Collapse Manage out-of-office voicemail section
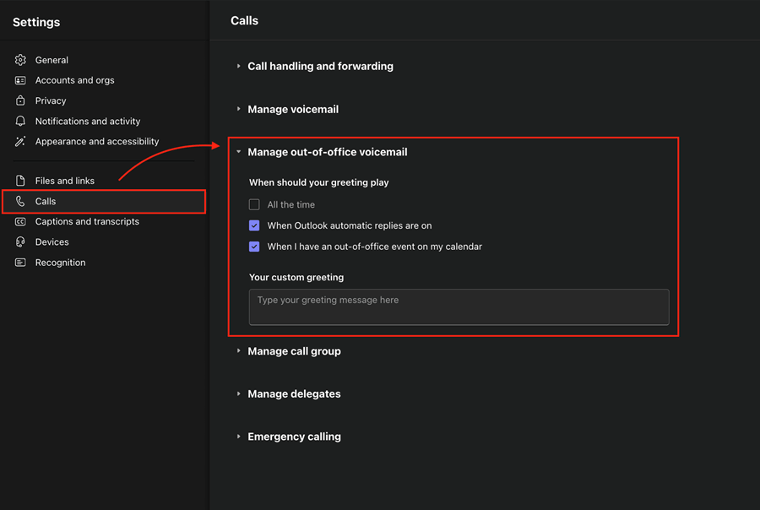 tap(327, 152)
